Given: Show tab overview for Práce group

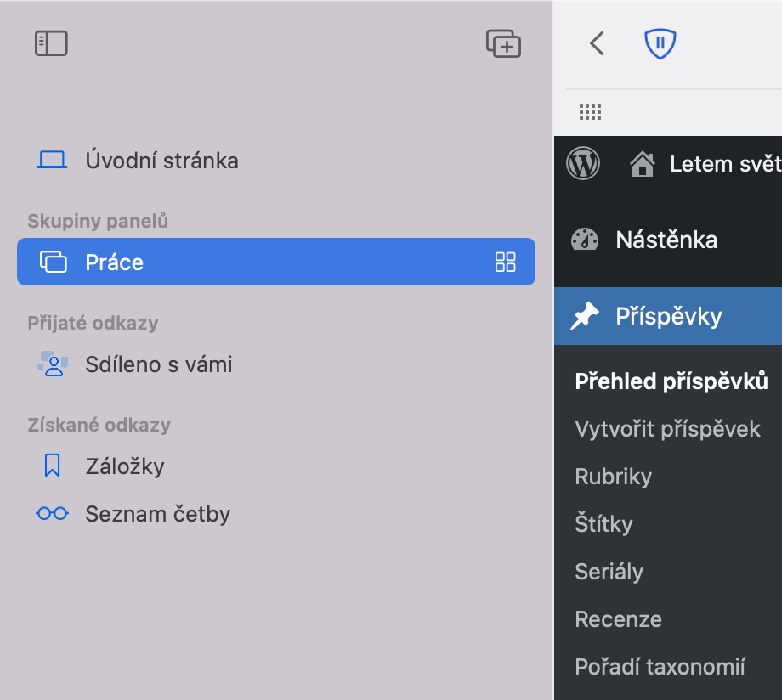Looking at the screenshot, I should [x=505, y=262].
